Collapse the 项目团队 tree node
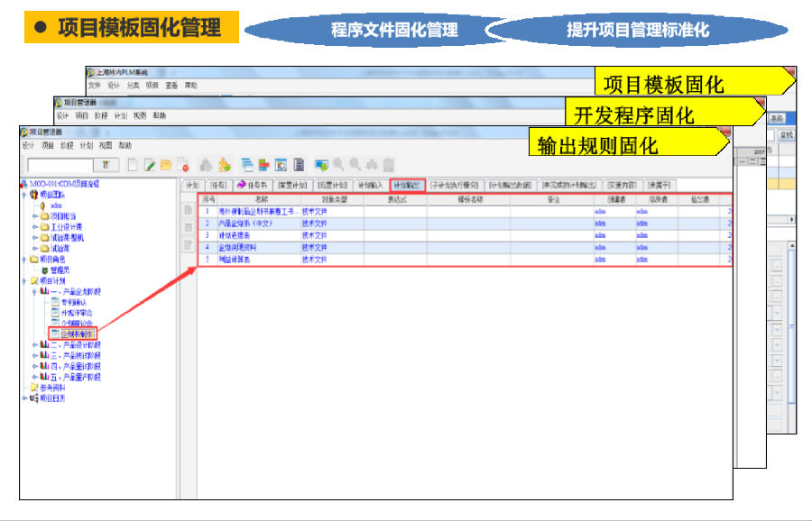Image resolution: width=812 pixels, height=521 pixels. pyautogui.click(x=23, y=195)
